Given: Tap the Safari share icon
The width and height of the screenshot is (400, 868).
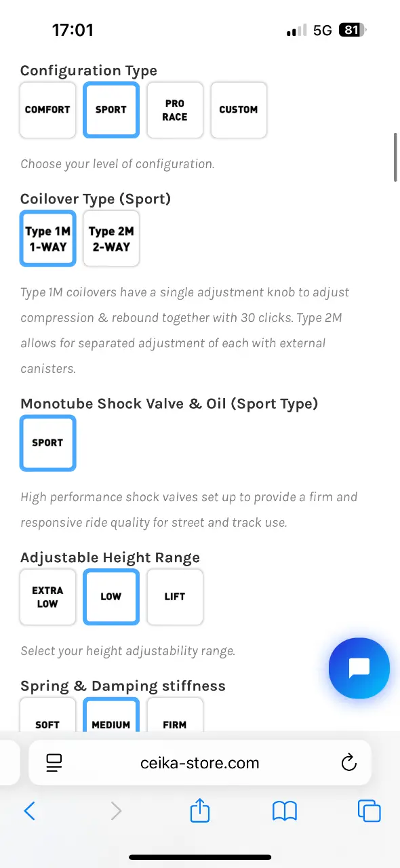Looking at the screenshot, I should (200, 810).
